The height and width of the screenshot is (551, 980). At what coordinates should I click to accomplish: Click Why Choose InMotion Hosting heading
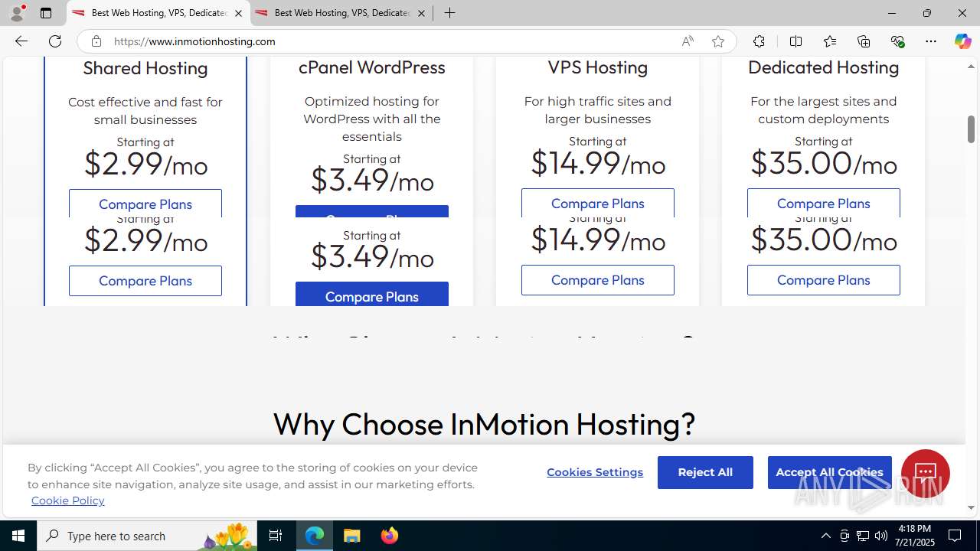pyautogui.click(x=484, y=424)
